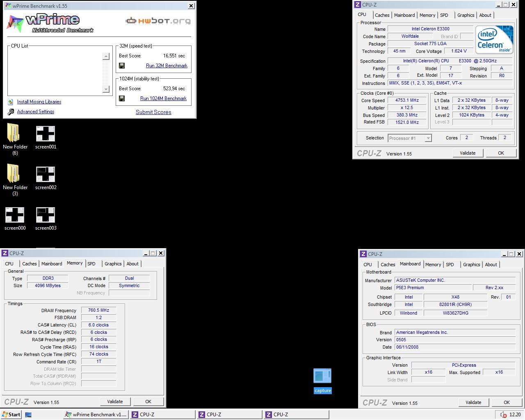
Task: Click CPU-Z Z icon in top-right window title
Action: point(358,5)
